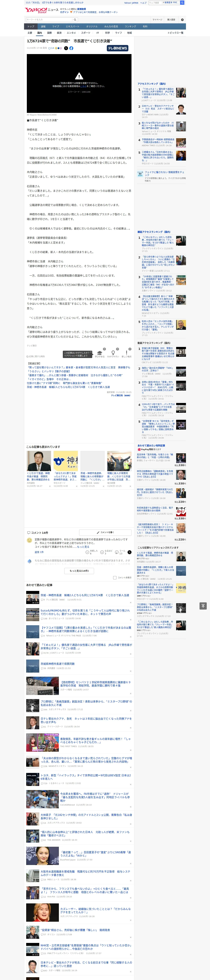Open the トップ tab

pyautogui.click(x=31, y=26)
